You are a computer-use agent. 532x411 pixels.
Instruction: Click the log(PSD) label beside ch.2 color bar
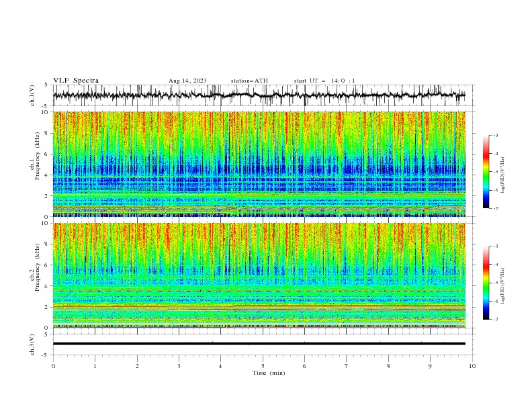tap(503, 286)
